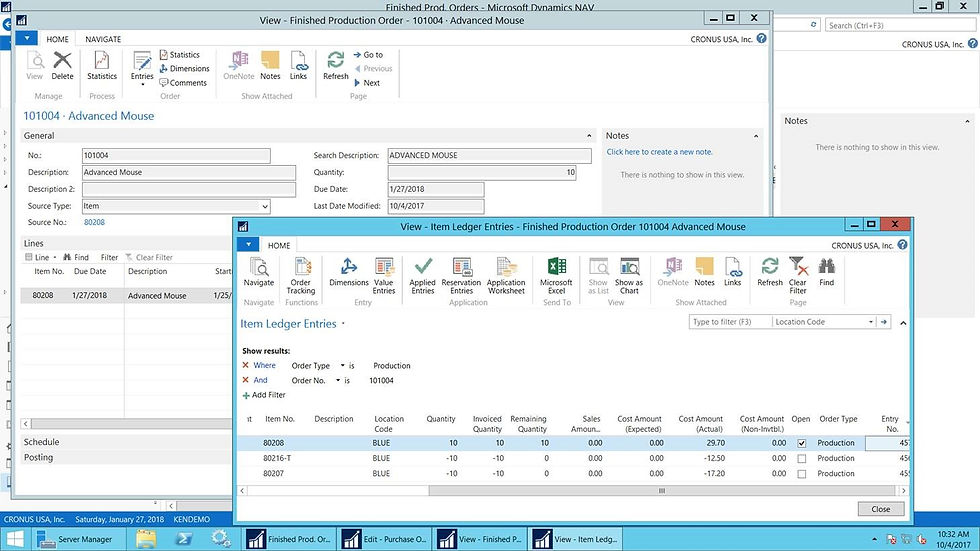
Task: Open Reservation Entries
Action: point(461,276)
